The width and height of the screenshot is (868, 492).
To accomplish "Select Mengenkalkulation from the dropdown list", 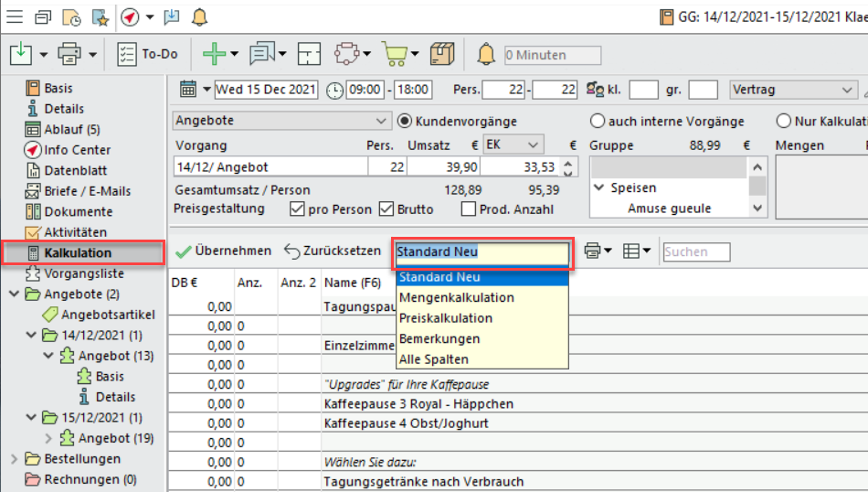I will tap(457, 297).
